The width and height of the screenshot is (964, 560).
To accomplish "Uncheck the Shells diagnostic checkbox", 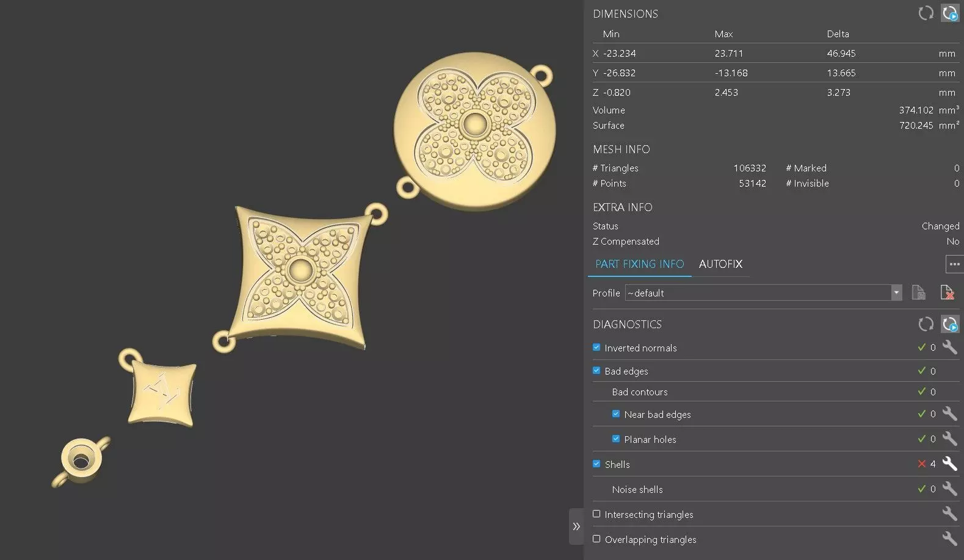I will [x=596, y=464].
